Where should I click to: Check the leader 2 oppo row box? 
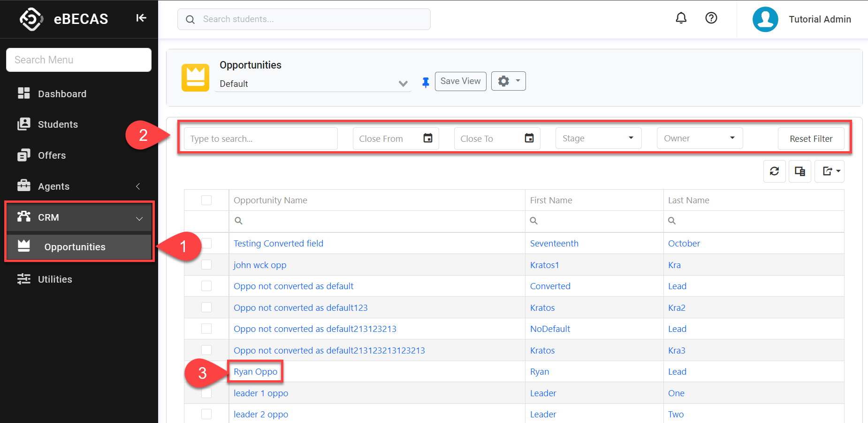point(206,414)
